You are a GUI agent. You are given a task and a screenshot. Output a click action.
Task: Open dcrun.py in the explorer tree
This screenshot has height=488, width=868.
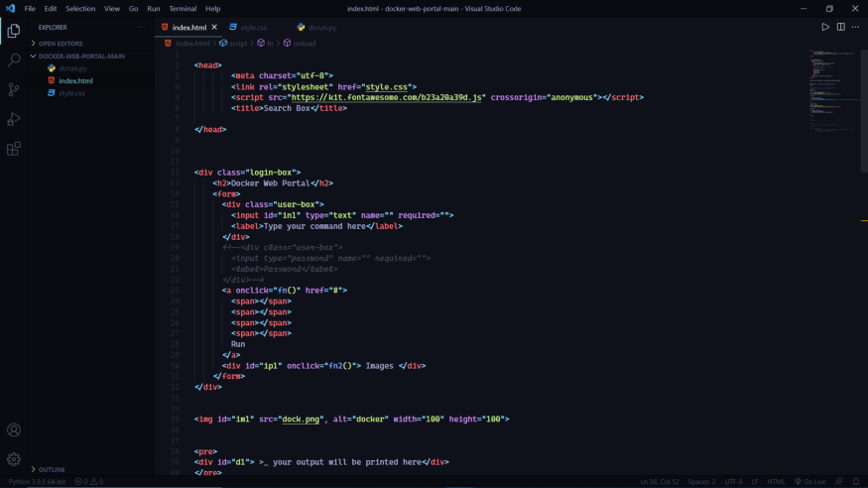(x=73, y=68)
